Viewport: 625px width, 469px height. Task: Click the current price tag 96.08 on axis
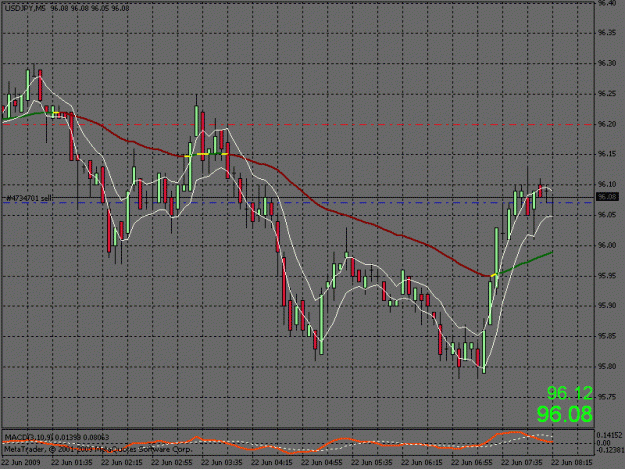coord(607,197)
